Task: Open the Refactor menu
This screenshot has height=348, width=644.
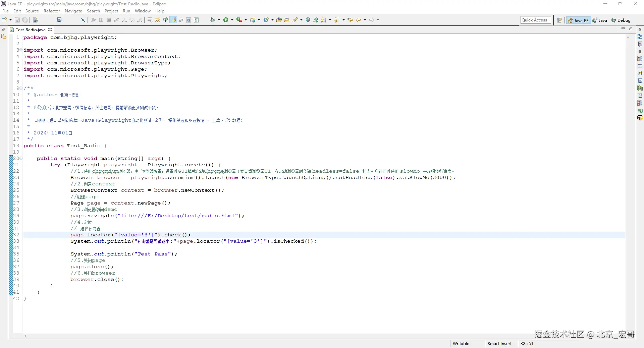Action: click(x=52, y=11)
